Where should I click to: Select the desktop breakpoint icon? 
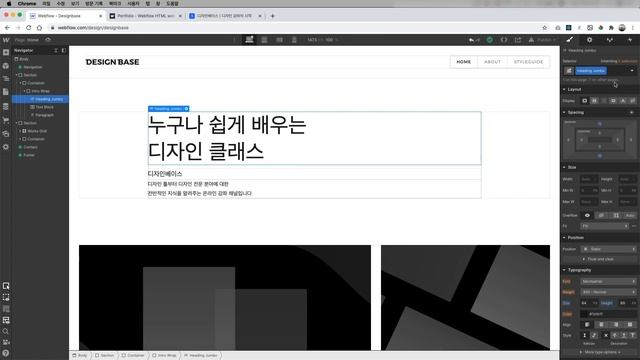click(x=249, y=40)
